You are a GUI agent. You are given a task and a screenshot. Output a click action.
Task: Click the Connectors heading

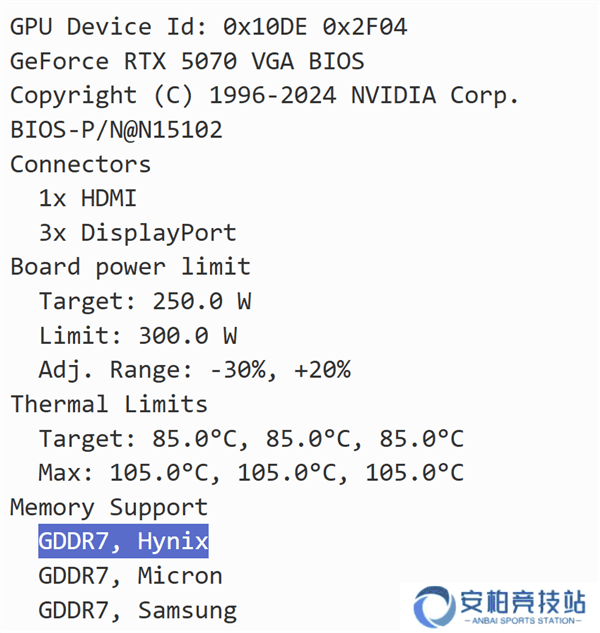pos(80,164)
